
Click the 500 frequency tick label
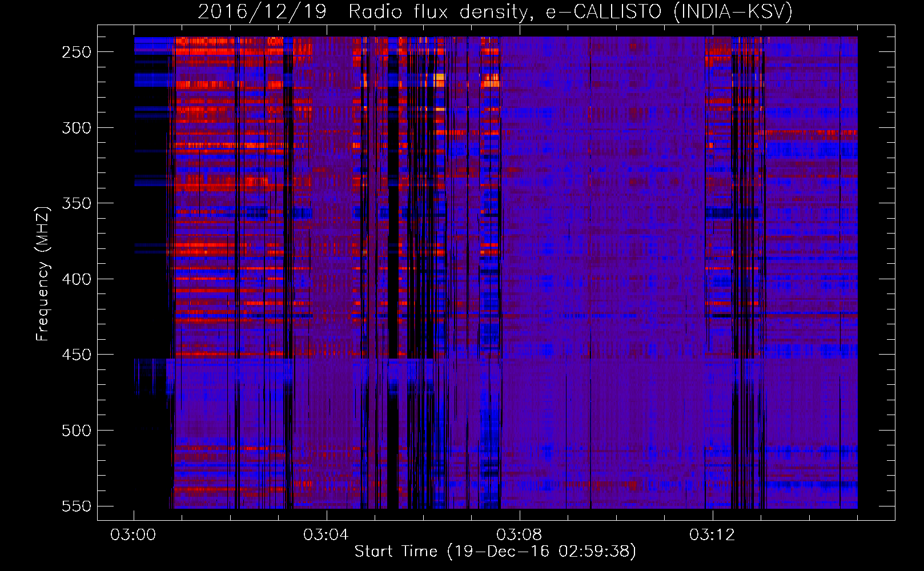77,431
